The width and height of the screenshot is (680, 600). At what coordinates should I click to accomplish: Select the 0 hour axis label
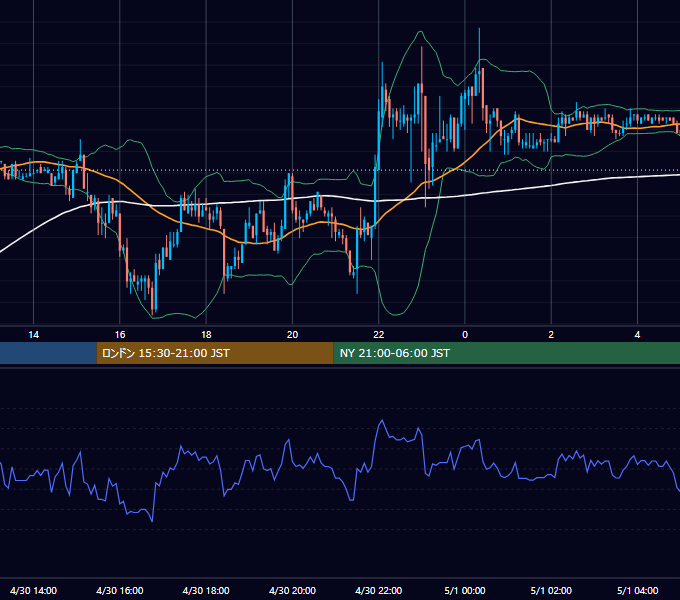click(x=465, y=335)
